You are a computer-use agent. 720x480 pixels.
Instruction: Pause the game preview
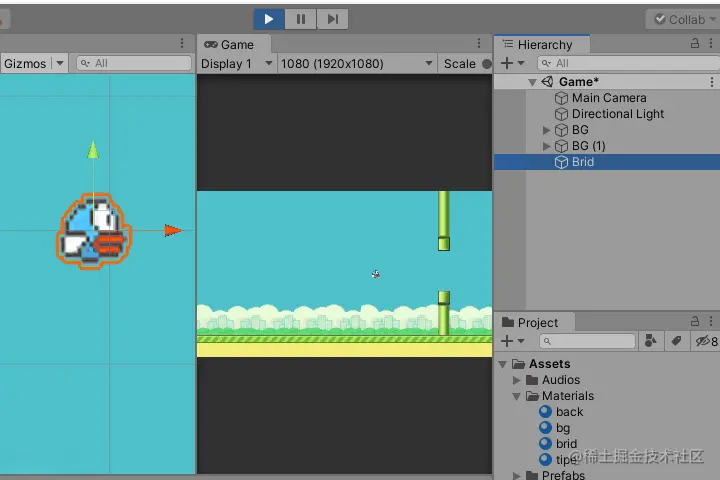(x=301, y=19)
